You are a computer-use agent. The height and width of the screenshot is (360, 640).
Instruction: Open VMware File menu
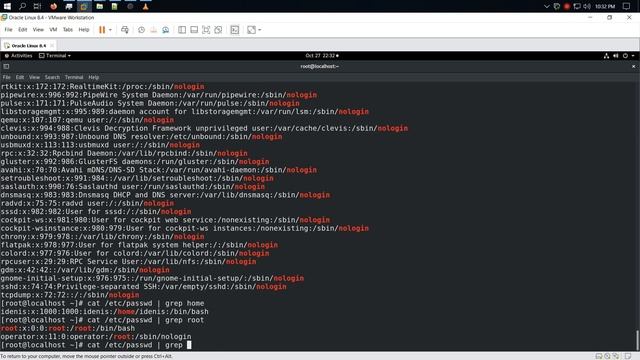(x=8, y=30)
